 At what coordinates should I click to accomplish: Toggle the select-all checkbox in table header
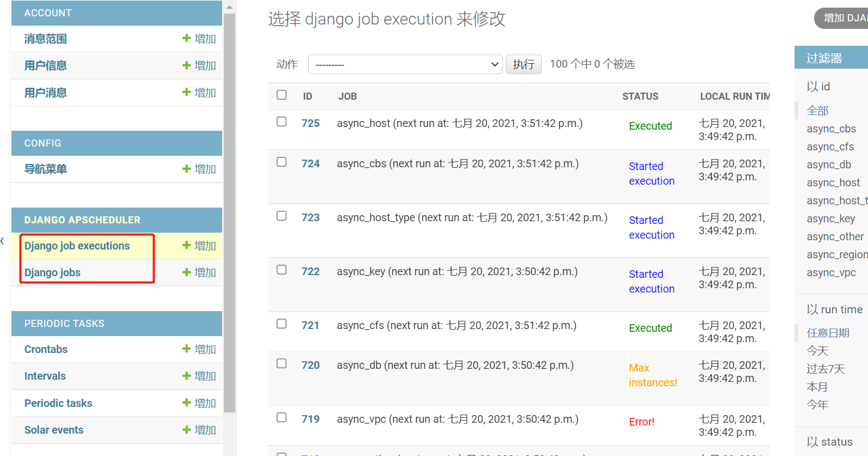(282, 95)
